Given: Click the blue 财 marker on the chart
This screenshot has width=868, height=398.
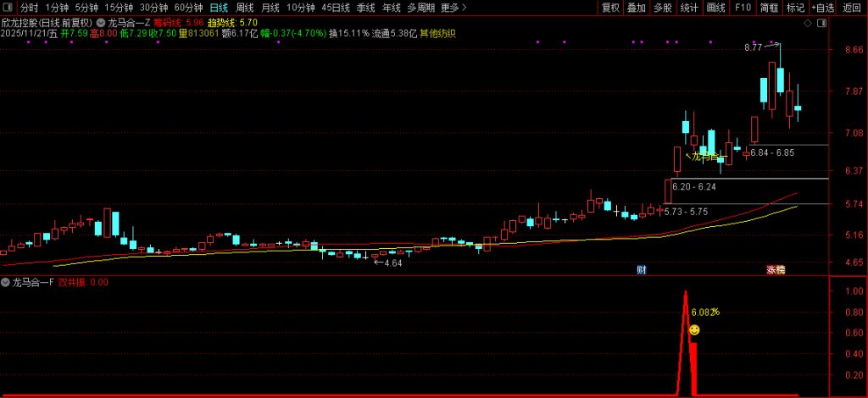Looking at the screenshot, I should (x=642, y=269).
